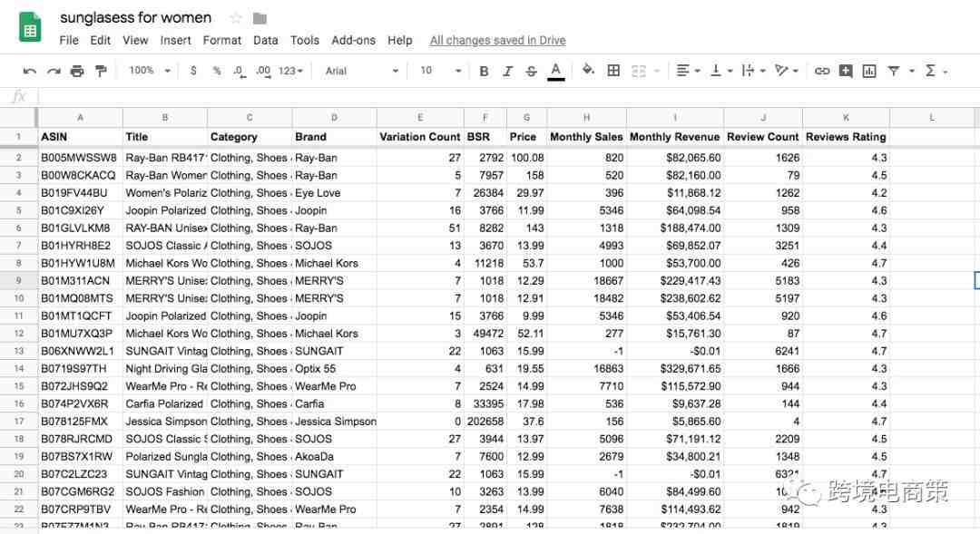Open the text color picker

click(x=555, y=72)
